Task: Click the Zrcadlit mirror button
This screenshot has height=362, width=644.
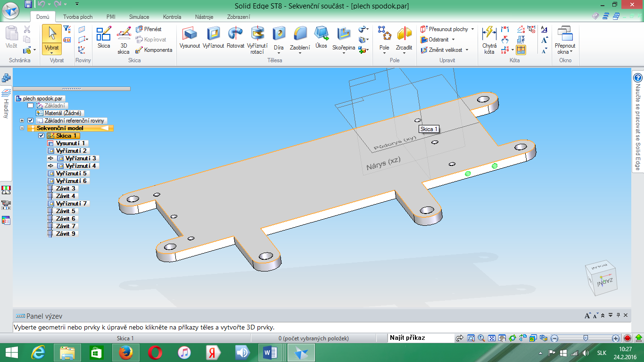Action: click(x=404, y=38)
